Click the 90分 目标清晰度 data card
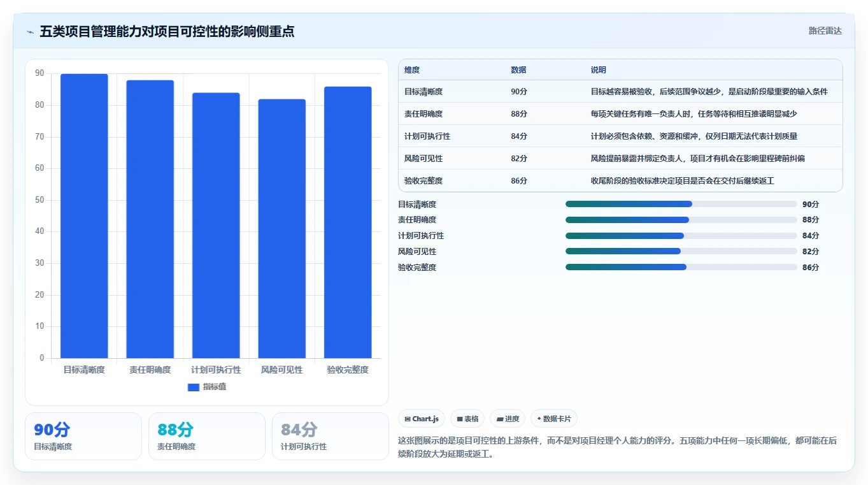The image size is (868, 485). pyautogui.click(x=83, y=436)
